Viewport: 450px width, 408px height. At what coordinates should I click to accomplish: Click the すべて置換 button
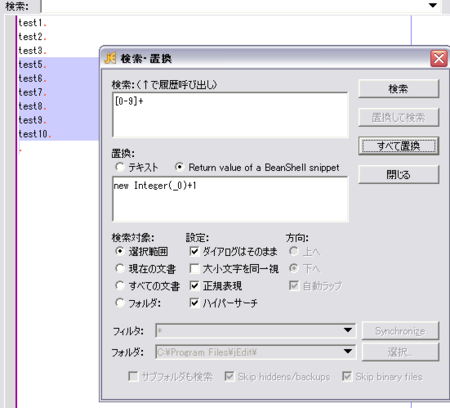pyautogui.click(x=399, y=146)
